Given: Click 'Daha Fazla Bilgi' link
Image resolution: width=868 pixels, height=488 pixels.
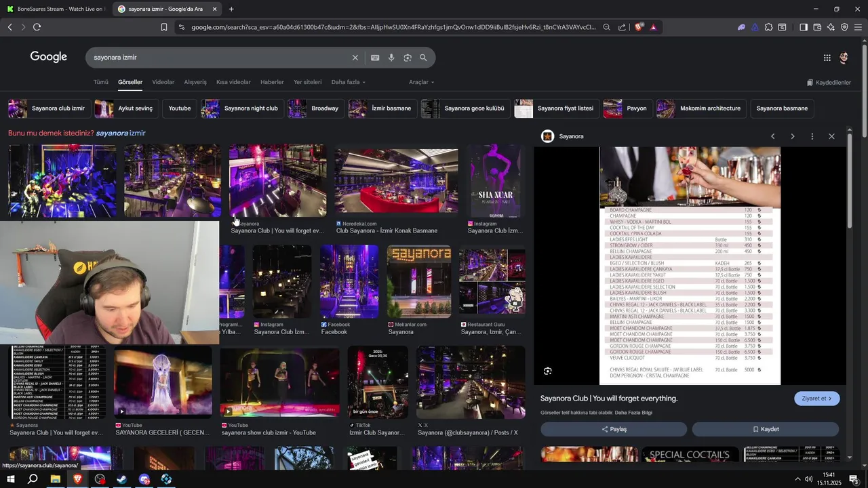Looking at the screenshot, I should 633,413.
